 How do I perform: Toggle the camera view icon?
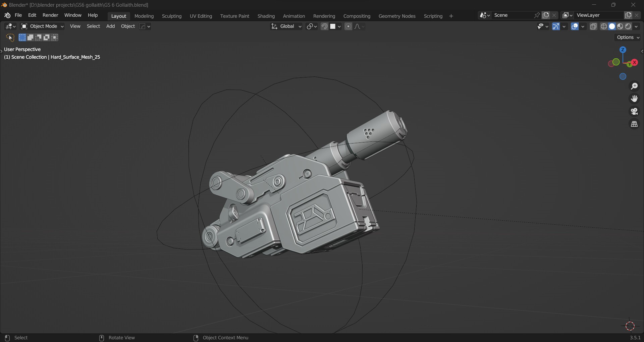[634, 111]
